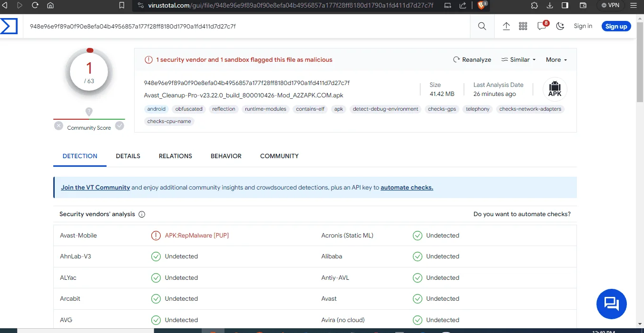Click the community score downvote X icon
Viewport: 644px width, 333px height.
[x=59, y=126]
